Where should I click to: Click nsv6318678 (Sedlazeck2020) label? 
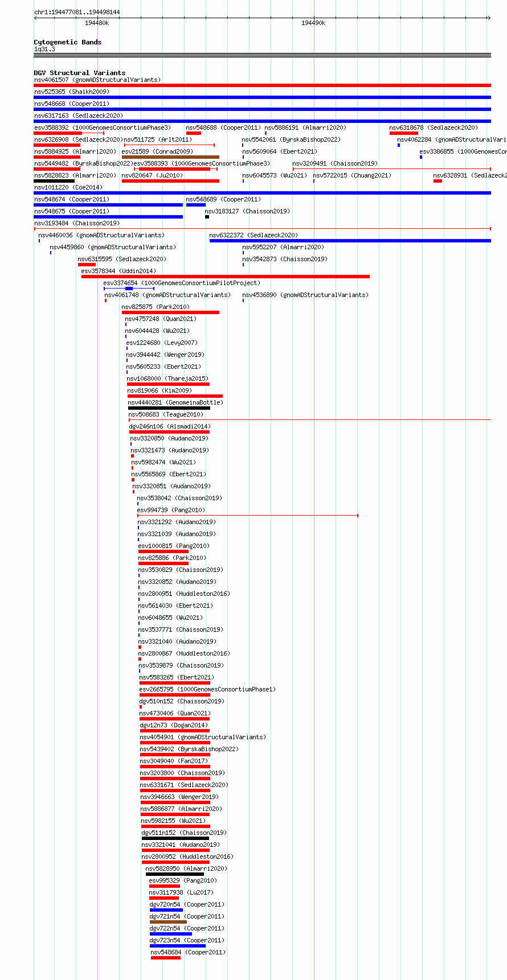pyautogui.click(x=434, y=127)
